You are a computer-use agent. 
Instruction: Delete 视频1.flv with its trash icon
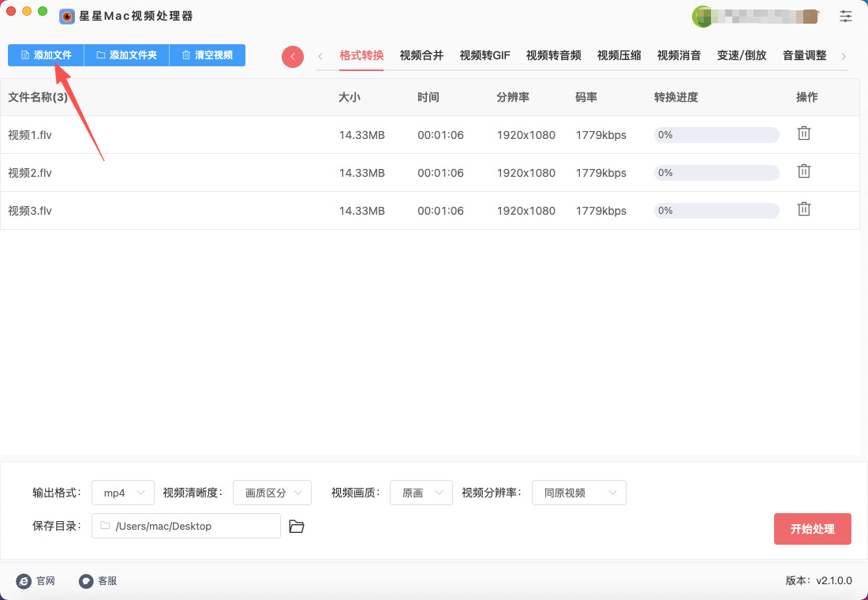(x=803, y=133)
